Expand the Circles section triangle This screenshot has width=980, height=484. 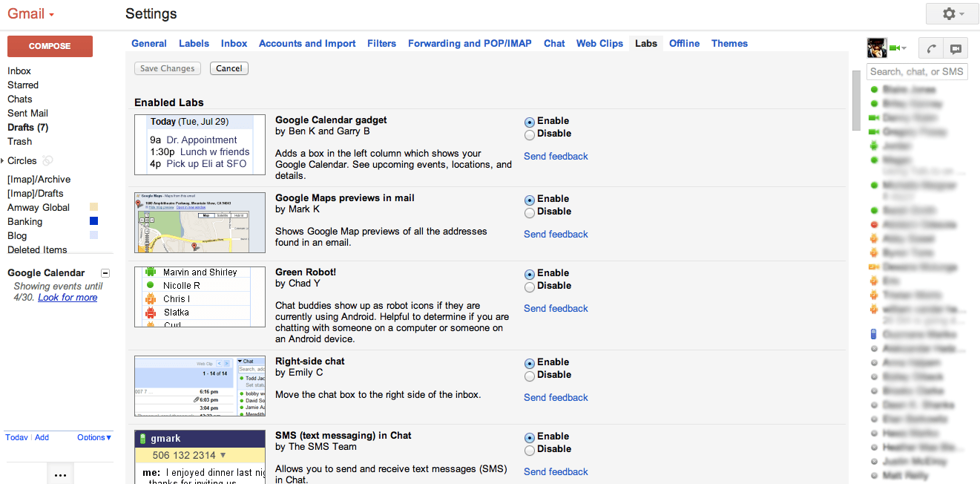tap(3, 160)
